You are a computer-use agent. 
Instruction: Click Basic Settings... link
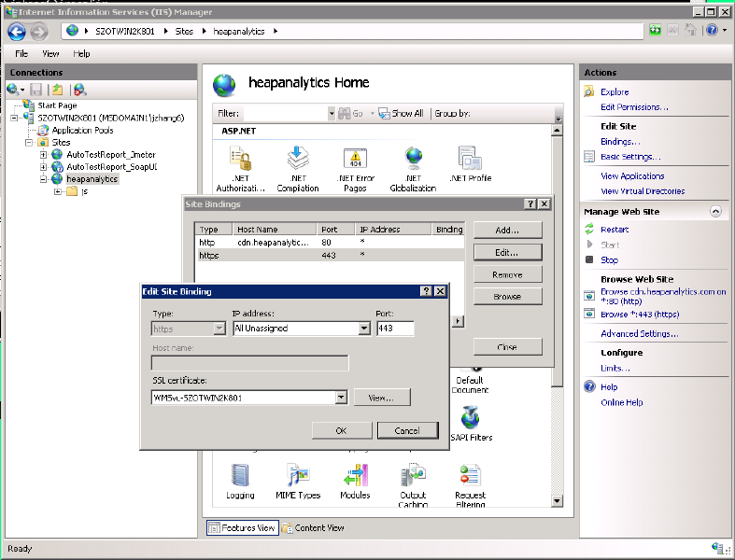630,157
